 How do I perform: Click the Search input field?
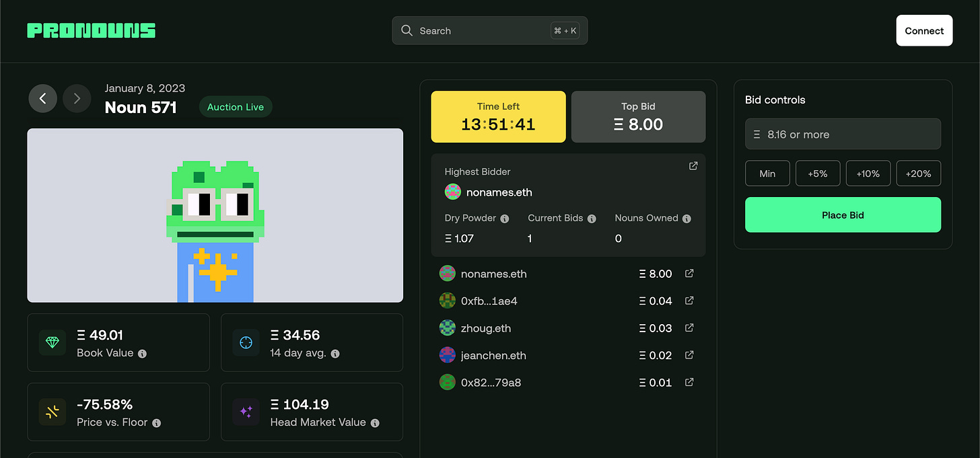click(x=489, y=30)
